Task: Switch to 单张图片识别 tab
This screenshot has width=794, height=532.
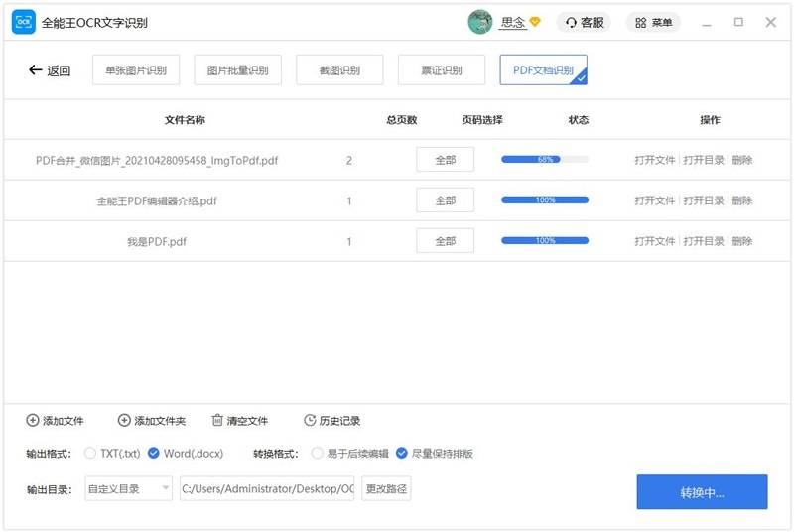Action: 136,69
